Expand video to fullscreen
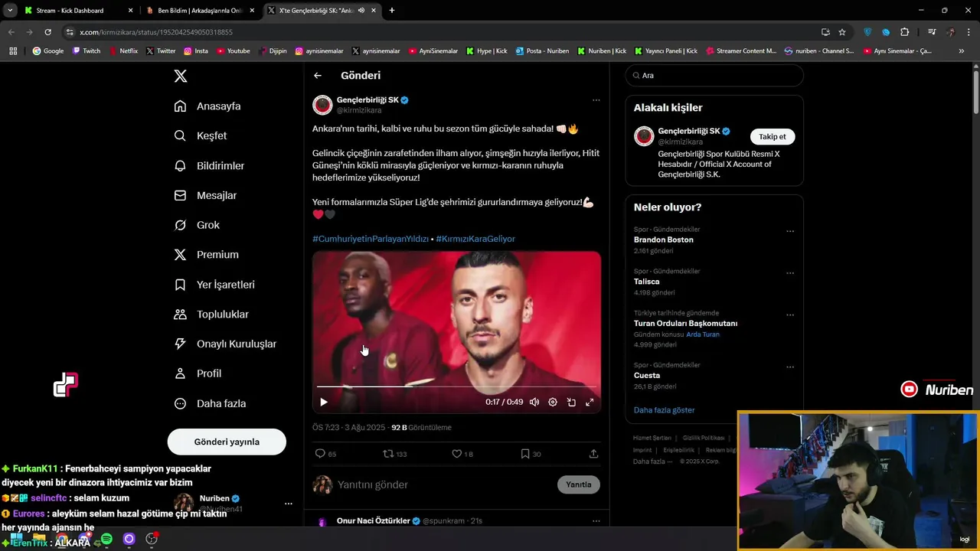Screen dimensions: 980x551 [590, 402]
